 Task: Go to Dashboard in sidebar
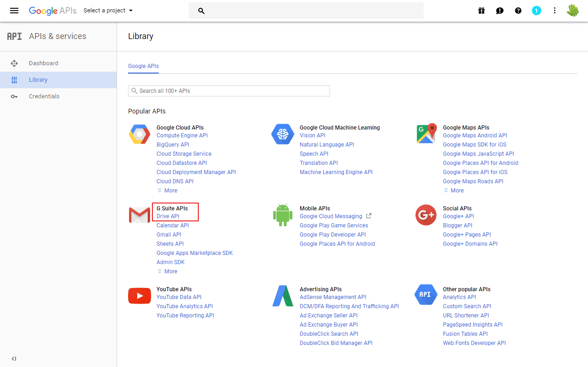point(44,63)
